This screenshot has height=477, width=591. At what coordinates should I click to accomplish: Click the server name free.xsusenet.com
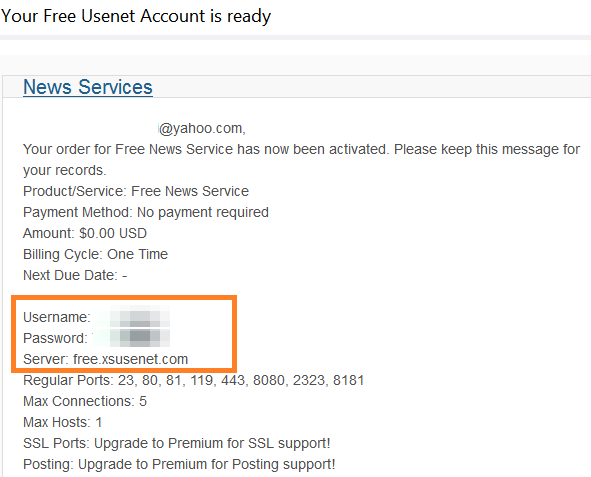point(130,359)
